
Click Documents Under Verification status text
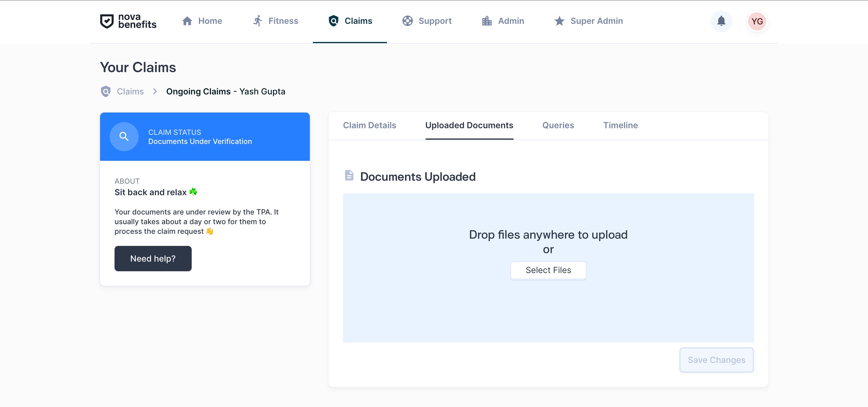200,141
